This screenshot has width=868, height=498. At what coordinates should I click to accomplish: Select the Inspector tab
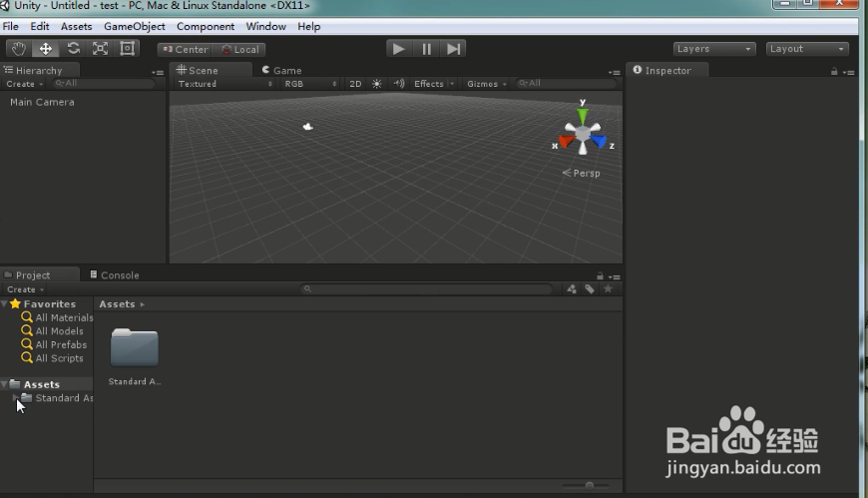667,70
